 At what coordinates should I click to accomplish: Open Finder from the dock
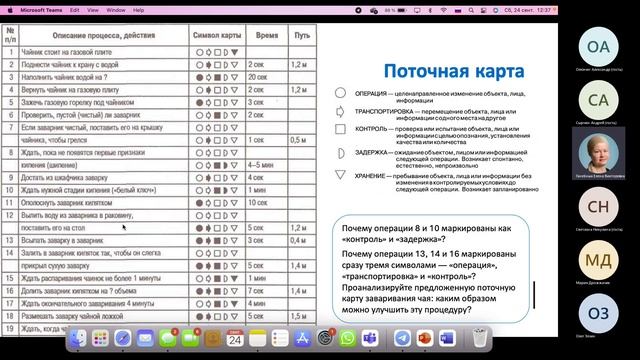tap(78, 338)
